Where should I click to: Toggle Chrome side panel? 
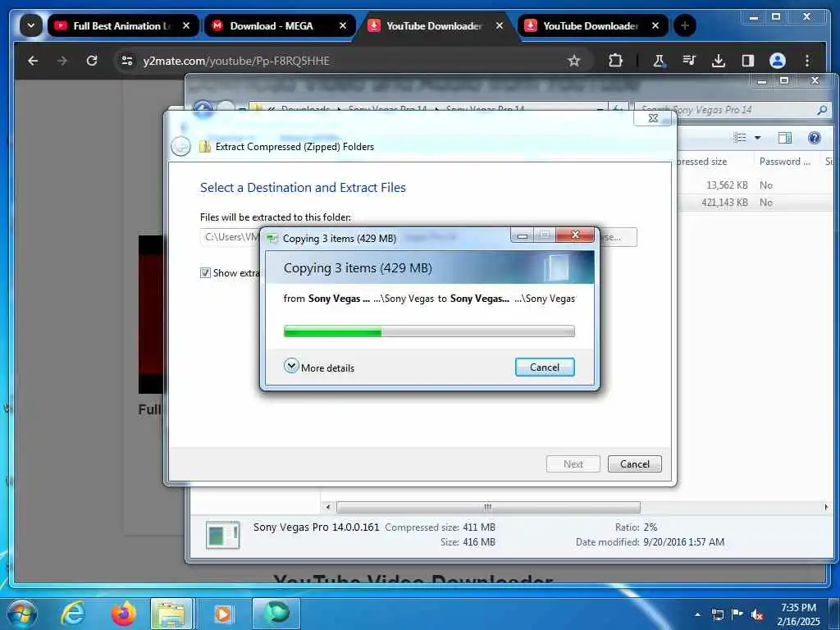(748, 61)
